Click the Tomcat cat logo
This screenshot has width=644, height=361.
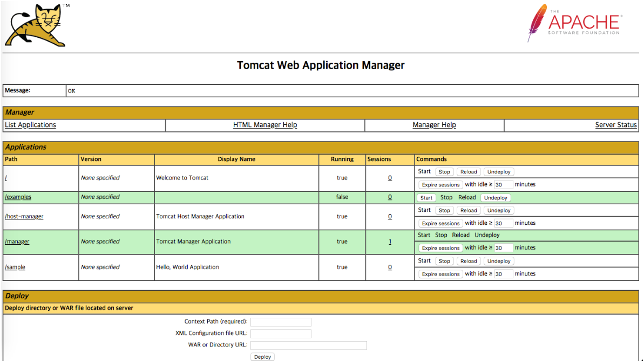click(35, 25)
